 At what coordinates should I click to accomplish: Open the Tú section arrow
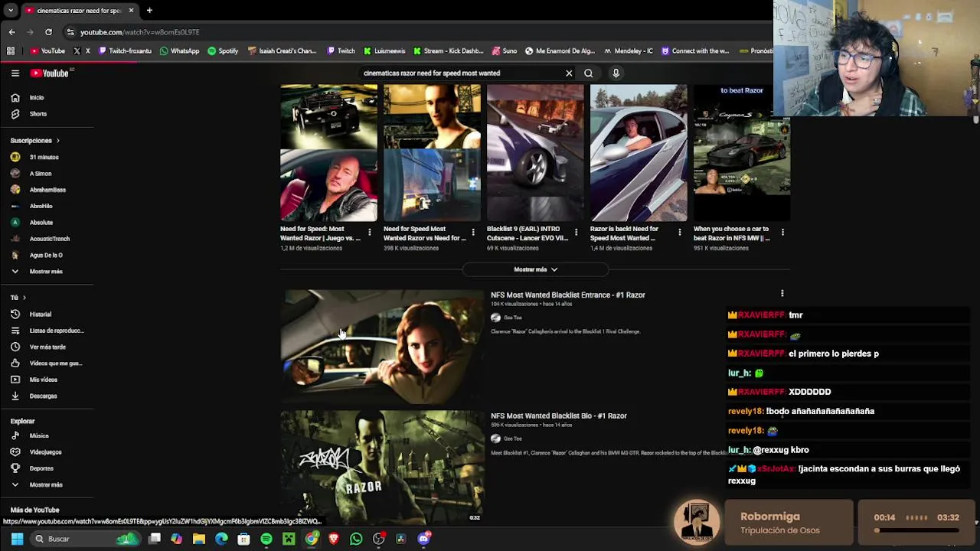coord(24,298)
